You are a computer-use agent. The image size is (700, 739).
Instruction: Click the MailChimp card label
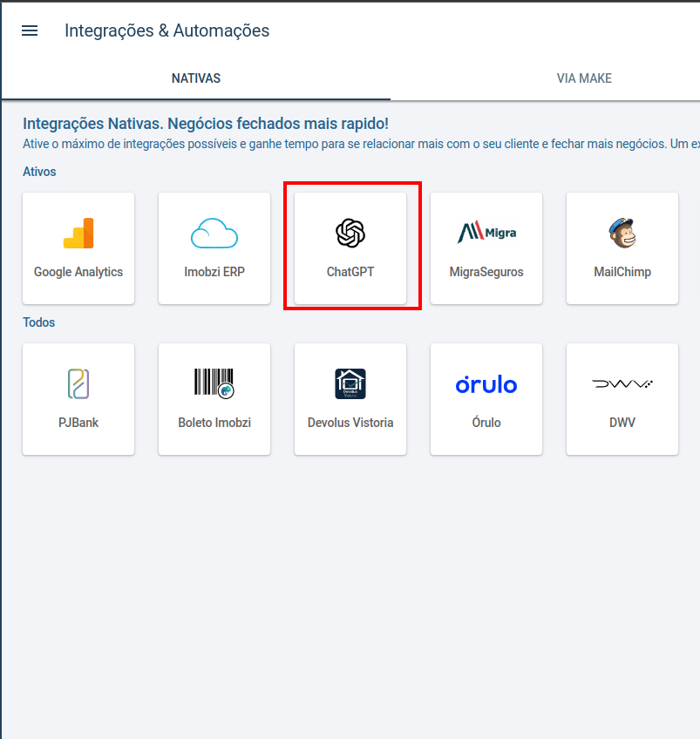[622, 272]
